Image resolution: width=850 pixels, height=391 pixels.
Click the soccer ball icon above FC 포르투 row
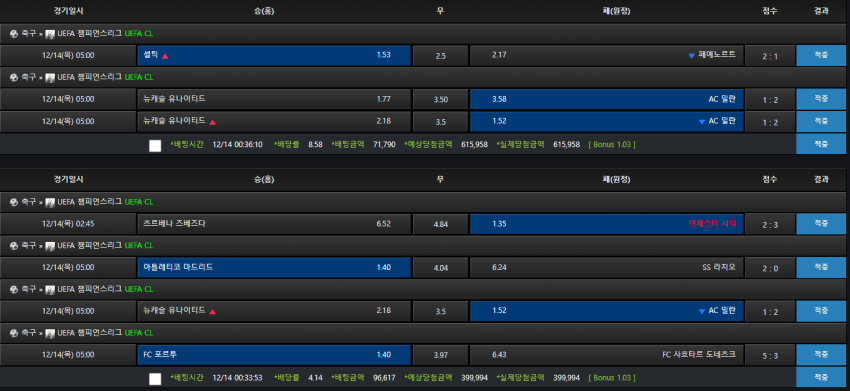tap(14, 332)
